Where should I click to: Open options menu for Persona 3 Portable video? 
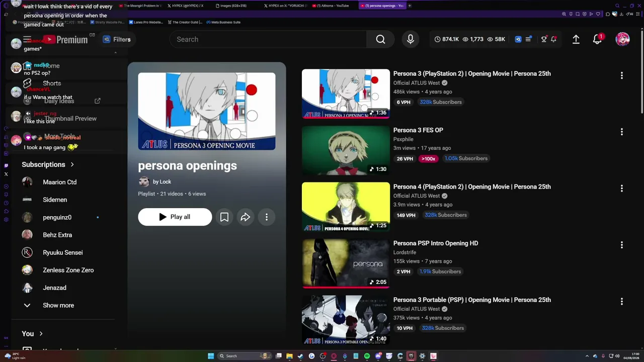coord(622,301)
